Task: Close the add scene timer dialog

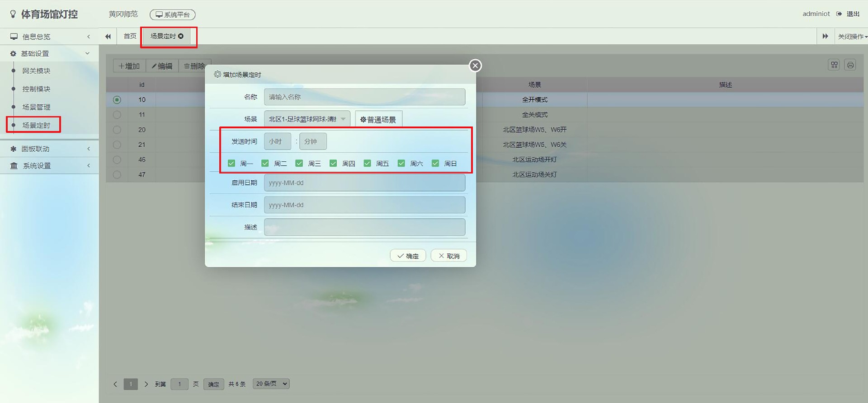Action: 475,66
